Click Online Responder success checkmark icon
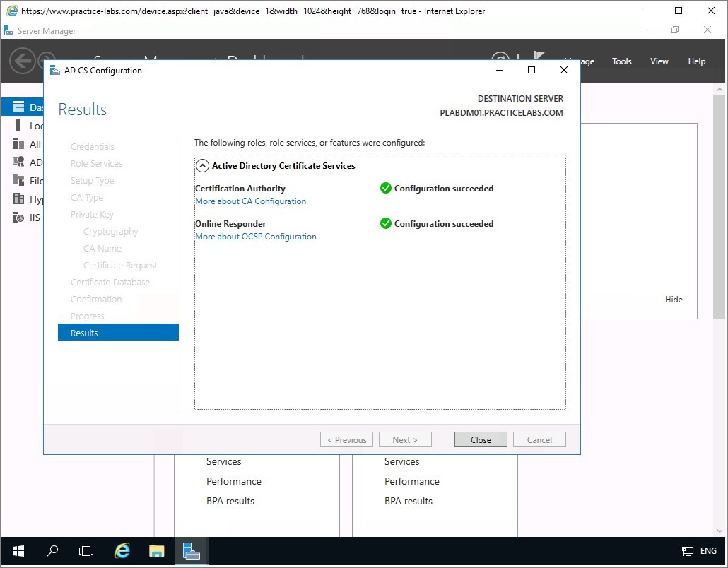The width and height of the screenshot is (728, 568). [386, 223]
